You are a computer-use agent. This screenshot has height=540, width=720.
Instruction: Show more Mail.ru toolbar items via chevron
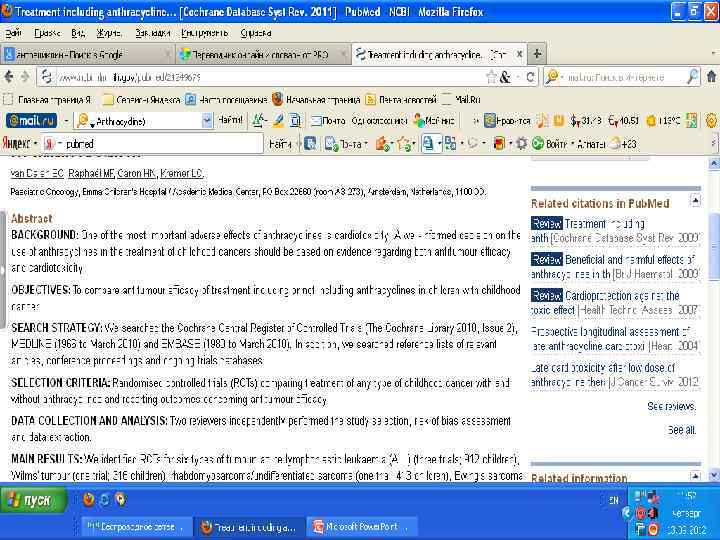475,121
